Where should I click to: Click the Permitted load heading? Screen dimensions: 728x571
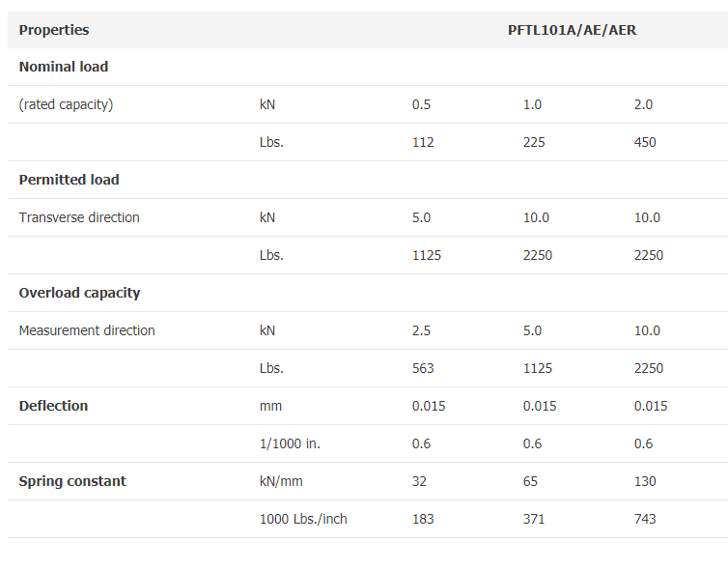tap(70, 180)
